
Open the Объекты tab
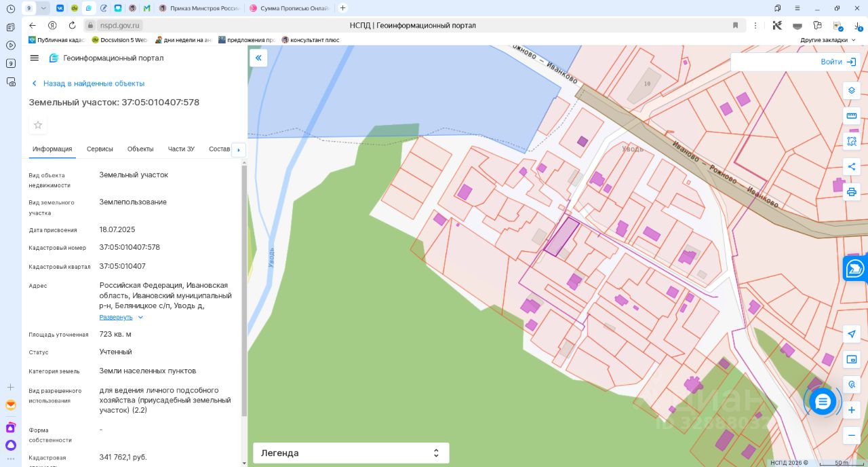pyautogui.click(x=140, y=149)
